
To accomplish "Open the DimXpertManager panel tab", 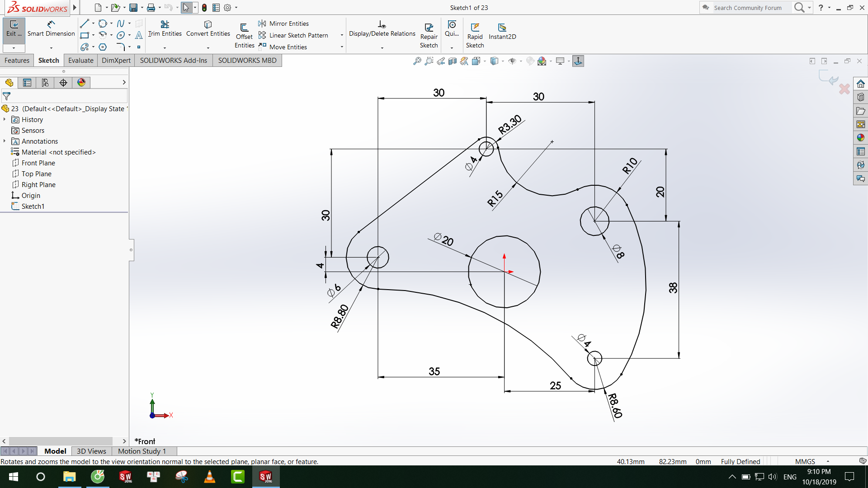I will click(63, 82).
